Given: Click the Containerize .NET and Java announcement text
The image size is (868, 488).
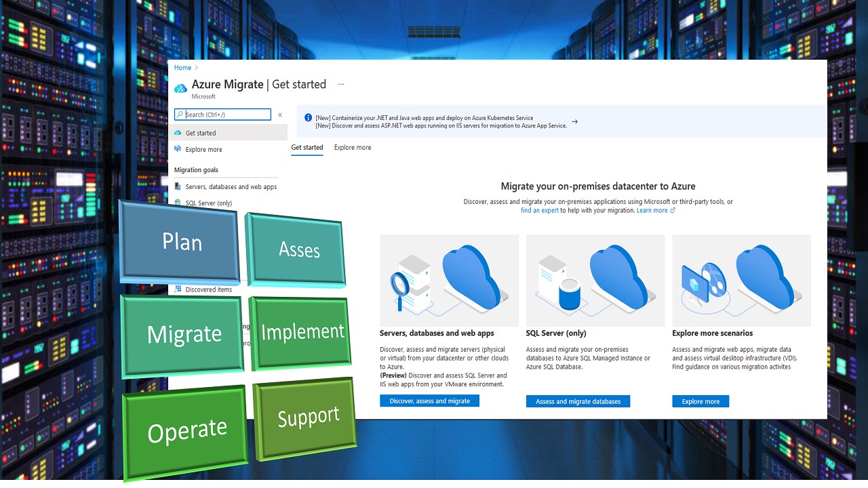Looking at the screenshot, I should 424,118.
